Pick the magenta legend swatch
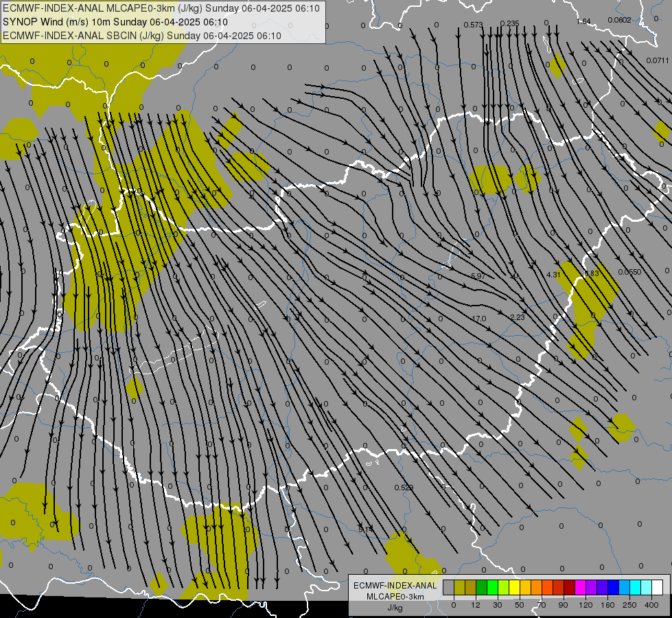 [x=581, y=587]
